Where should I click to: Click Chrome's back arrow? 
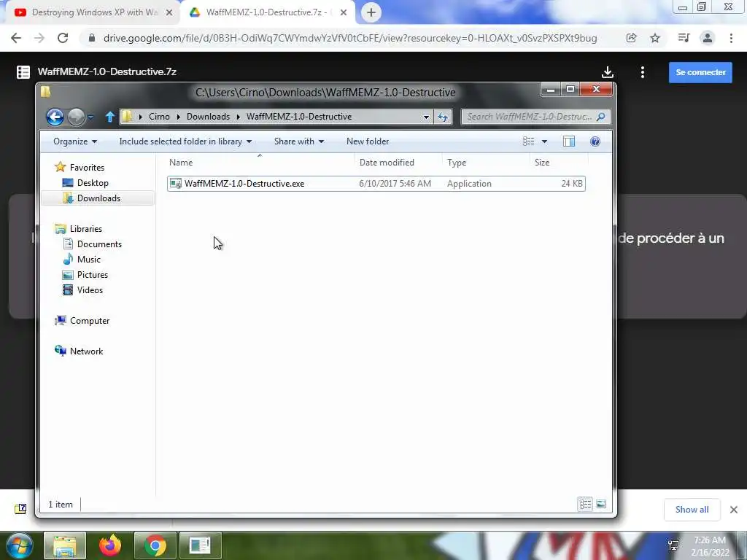16,38
